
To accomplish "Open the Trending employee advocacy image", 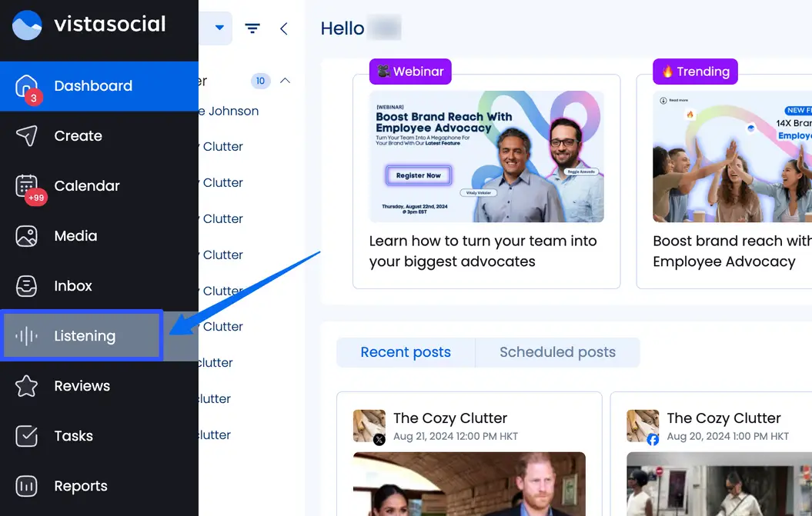I will coord(731,157).
